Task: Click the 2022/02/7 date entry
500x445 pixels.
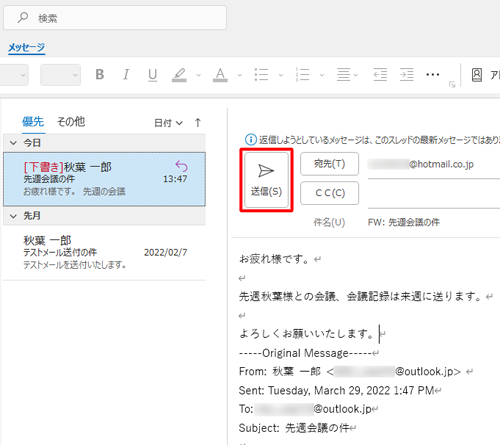Action: (165, 253)
